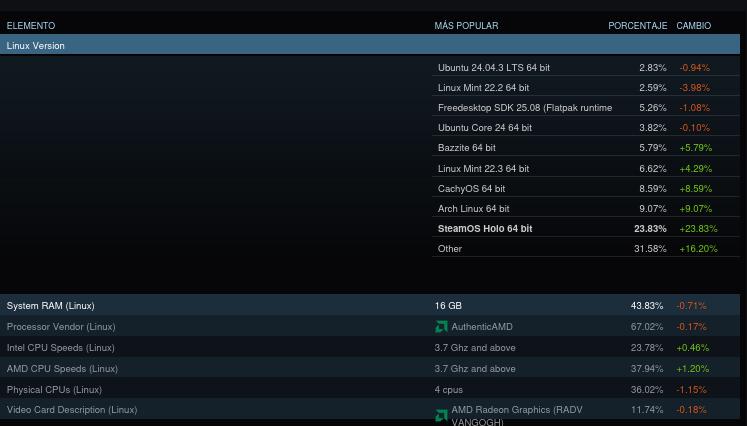The image size is (747, 426).
Task: Click the 3.7 Ghz value for AMD CPU Speeds
Action: (x=474, y=368)
